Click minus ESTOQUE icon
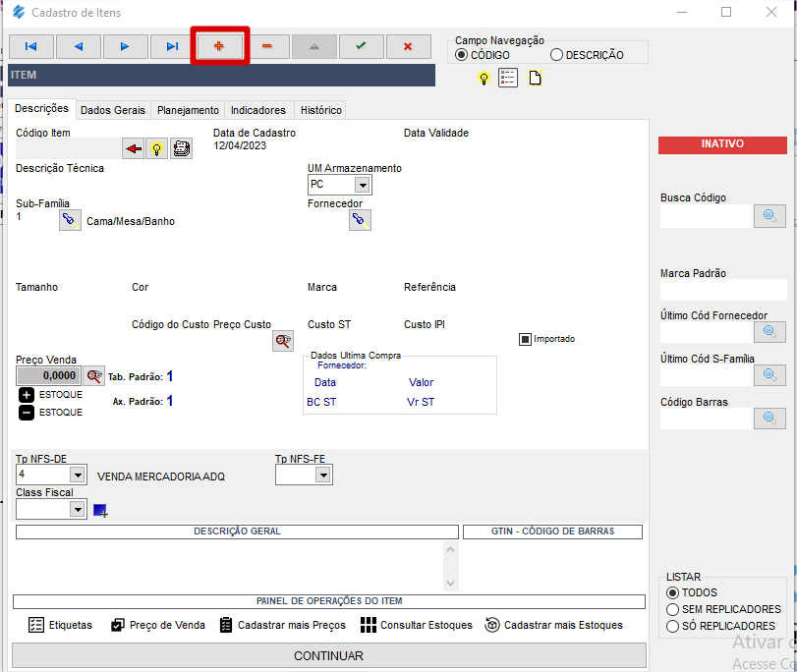 27,413
